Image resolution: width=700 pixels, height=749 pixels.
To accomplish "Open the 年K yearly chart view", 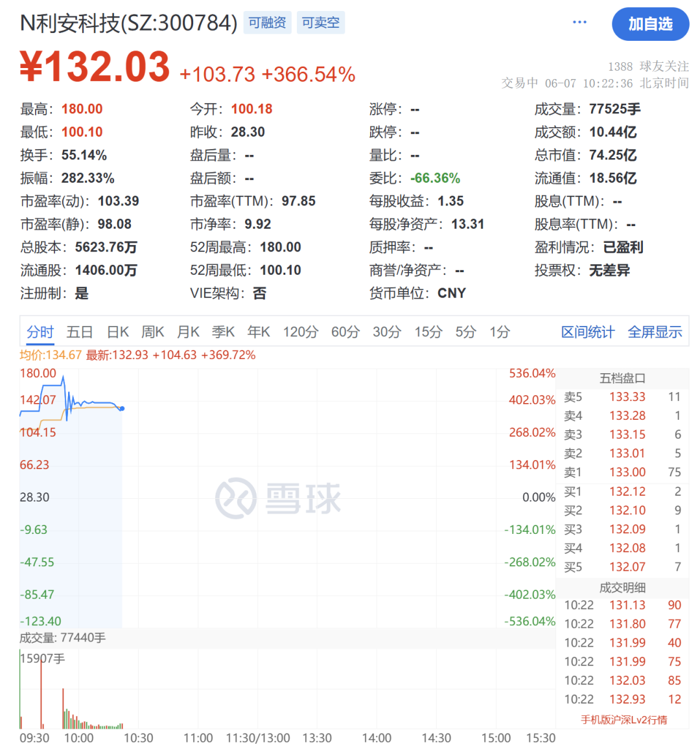I will pos(258,332).
